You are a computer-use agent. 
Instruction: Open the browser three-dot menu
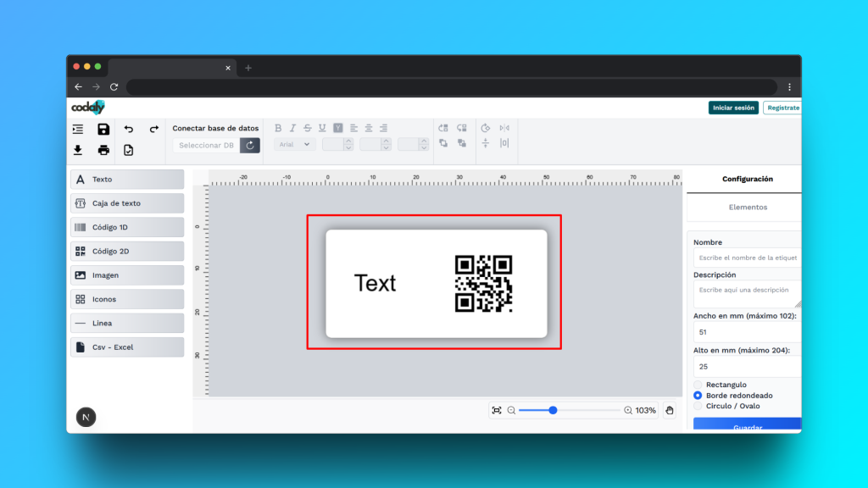(x=789, y=87)
